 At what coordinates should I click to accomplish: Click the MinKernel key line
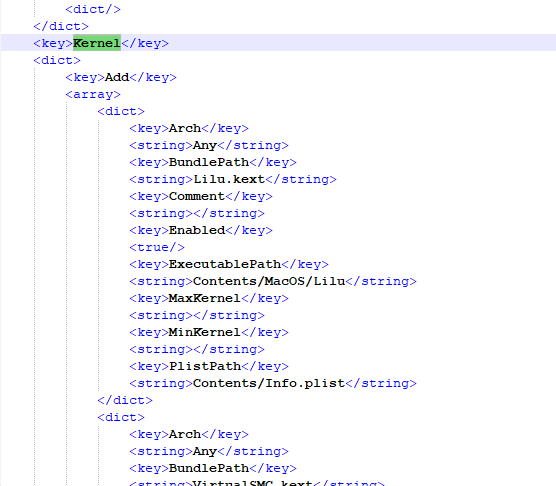[x=209, y=333]
